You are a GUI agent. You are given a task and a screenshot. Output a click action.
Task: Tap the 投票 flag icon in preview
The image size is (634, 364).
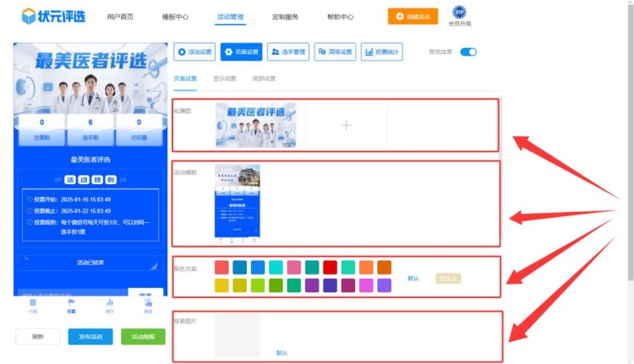tap(71, 305)
